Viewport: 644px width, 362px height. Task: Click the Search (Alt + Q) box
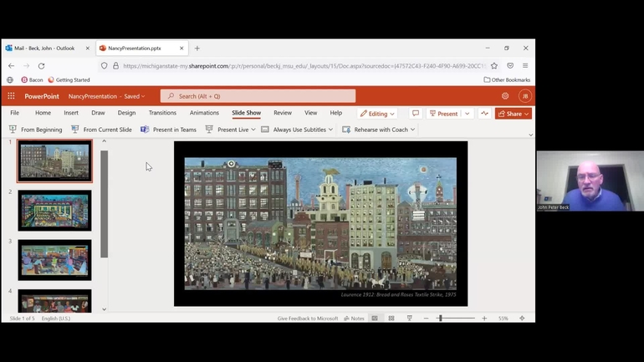pyautogui.click(x=258, y=96)
